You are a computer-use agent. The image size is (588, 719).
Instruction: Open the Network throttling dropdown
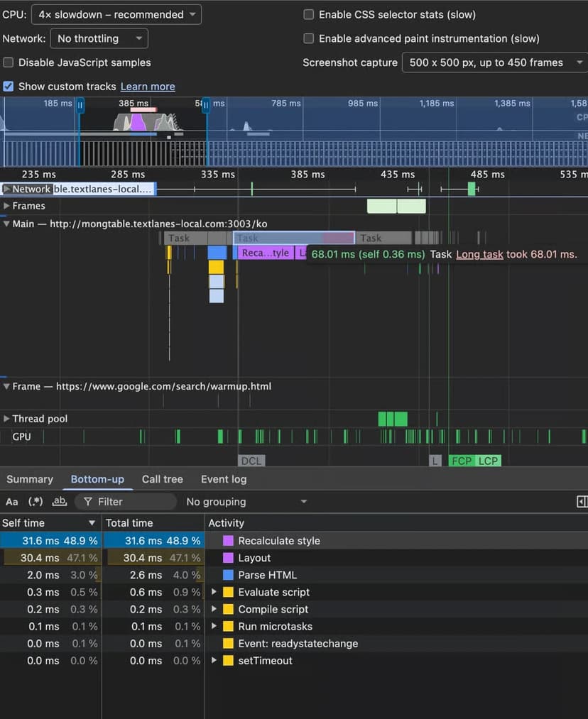[99, 38]
